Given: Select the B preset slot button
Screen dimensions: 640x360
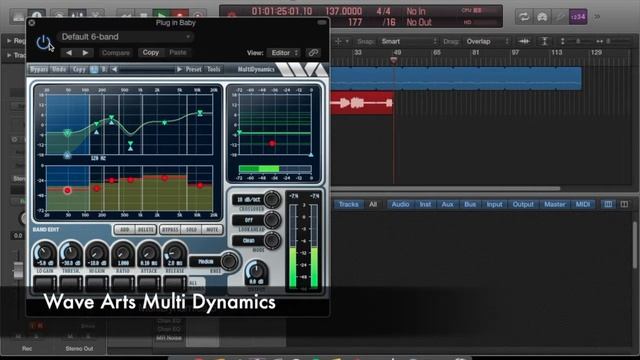Looking at the screenshot, I should point(104,69).
